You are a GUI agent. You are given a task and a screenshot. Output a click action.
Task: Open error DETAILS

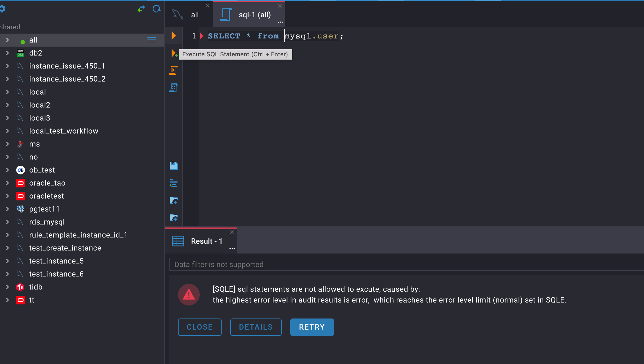coord(256,327)
